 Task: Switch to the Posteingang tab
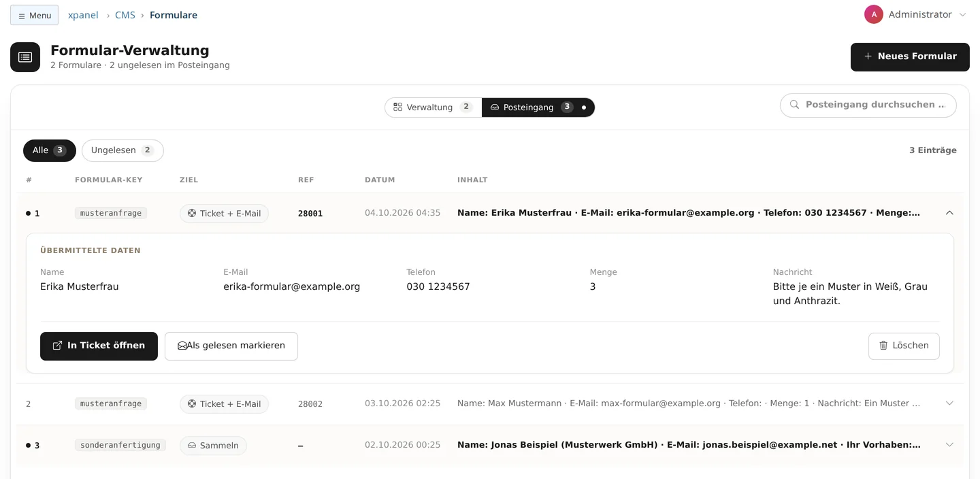pos(538,108)
